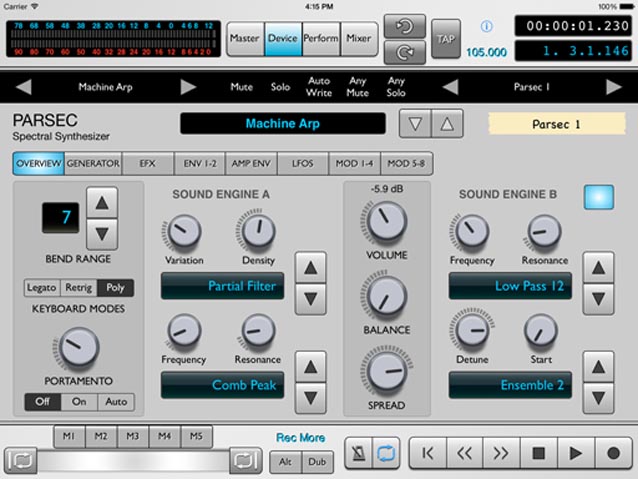Set portamento to On
Viewport: 638px width, 479px height.
[79, 402]
